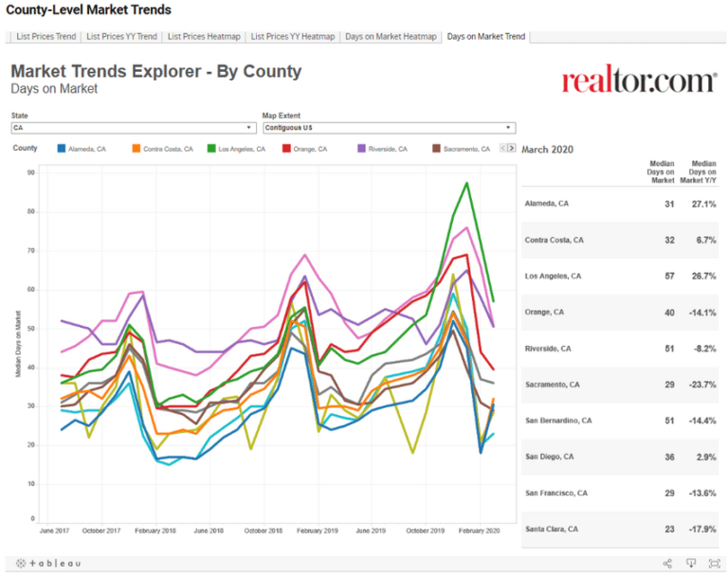
Task: Click the Full Screen icon in footer
Action: click(x=714, y=564)
